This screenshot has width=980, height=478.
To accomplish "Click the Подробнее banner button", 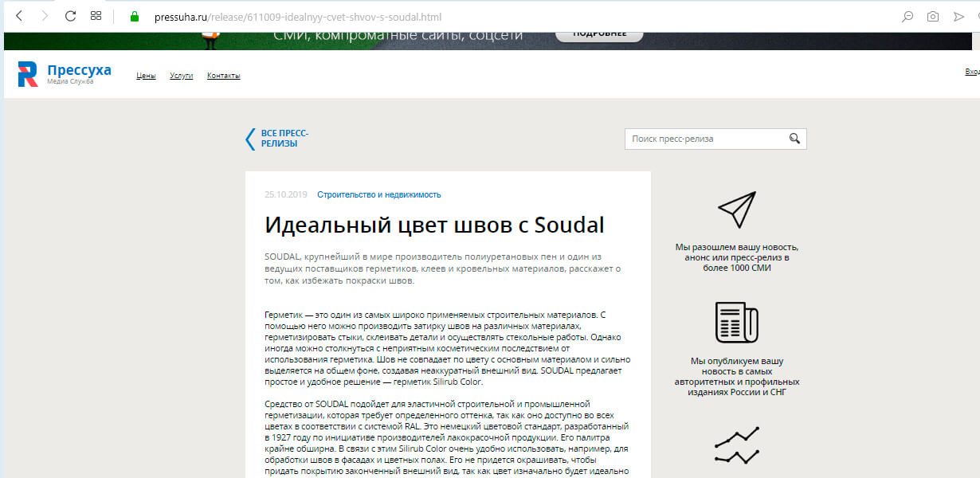I will click(x=598, y=35).
